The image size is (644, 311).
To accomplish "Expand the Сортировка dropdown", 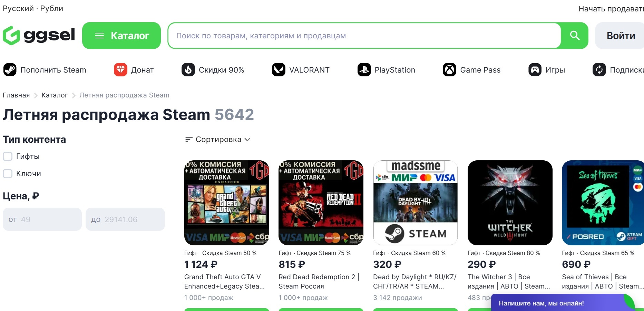I will click(x=218, y=139).
